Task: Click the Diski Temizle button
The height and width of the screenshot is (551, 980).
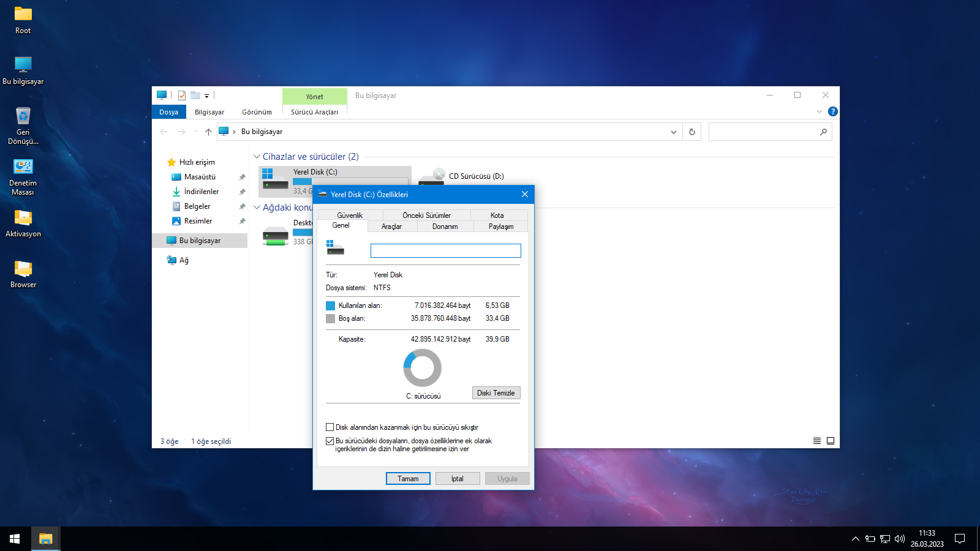Action: [x=496, y=393]
